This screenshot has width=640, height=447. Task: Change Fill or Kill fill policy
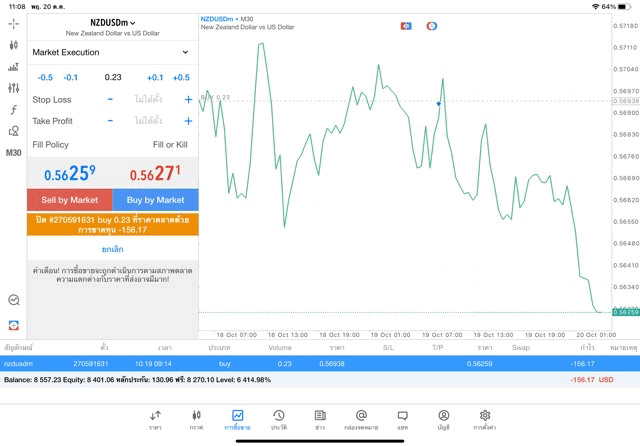point(170,145)
